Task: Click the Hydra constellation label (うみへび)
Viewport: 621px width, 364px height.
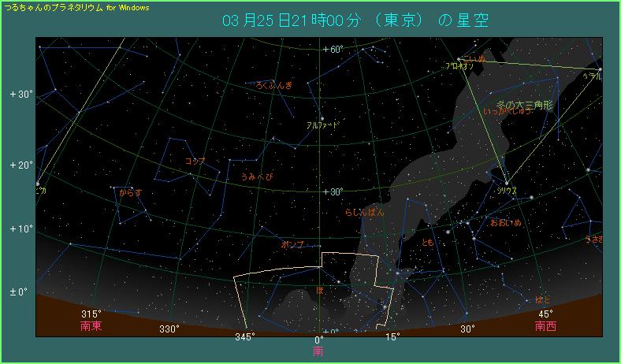Action: pyautogui.click(x=256, y=177)
